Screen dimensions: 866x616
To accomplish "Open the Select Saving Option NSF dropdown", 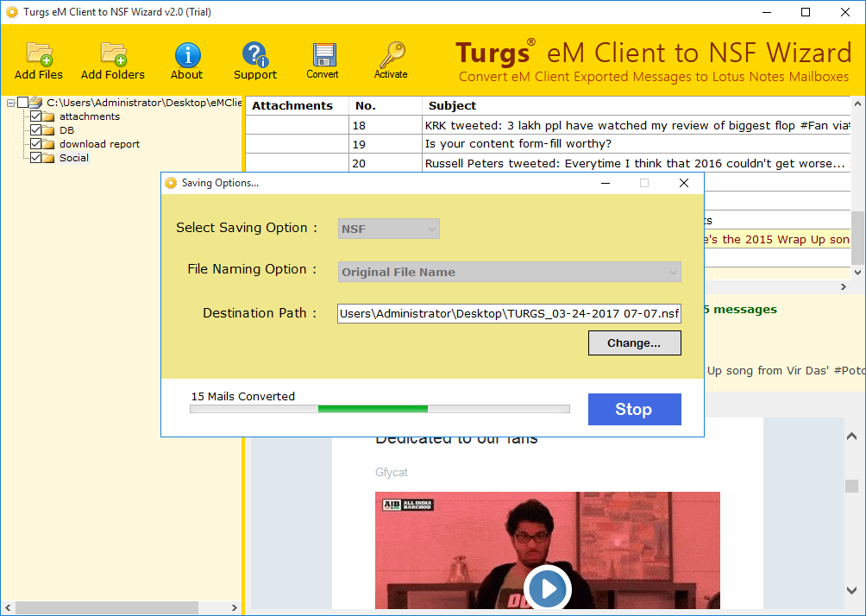I will click(x=389, y=229).
